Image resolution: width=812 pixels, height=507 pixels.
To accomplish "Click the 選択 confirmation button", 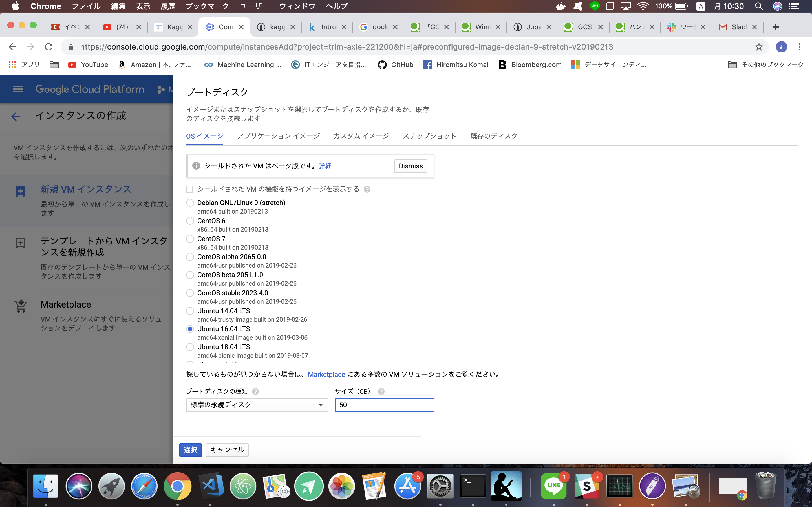I will coord(191,450).
